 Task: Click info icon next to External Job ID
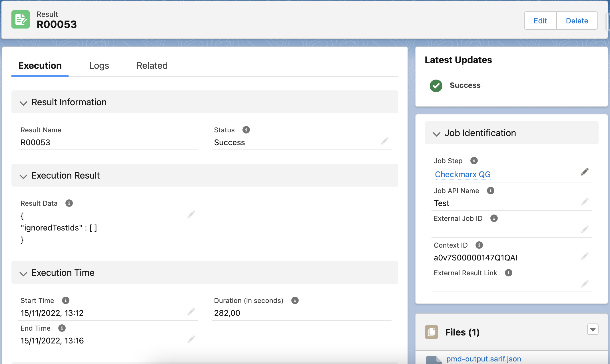tap(494, 218)
